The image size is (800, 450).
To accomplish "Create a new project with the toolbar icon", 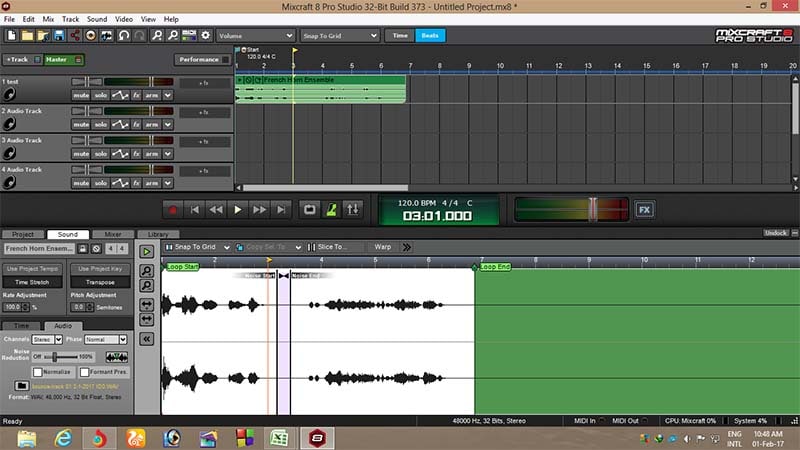I will [x=11, y=35].
